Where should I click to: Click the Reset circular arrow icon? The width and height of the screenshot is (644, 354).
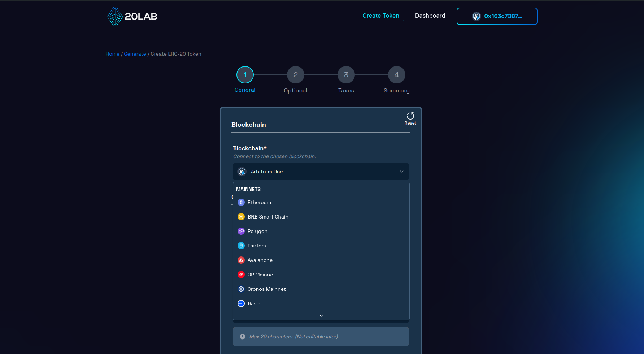410,116
